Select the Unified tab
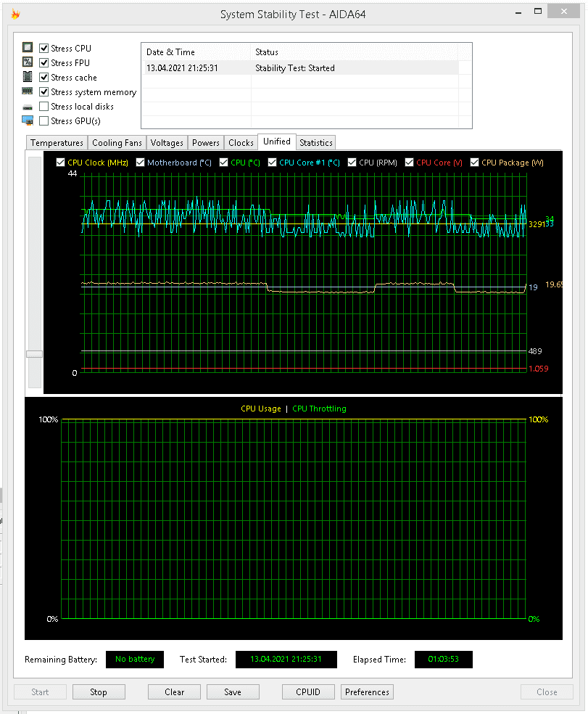The width and height of the screenshot is (588, 714). [277, 141]
